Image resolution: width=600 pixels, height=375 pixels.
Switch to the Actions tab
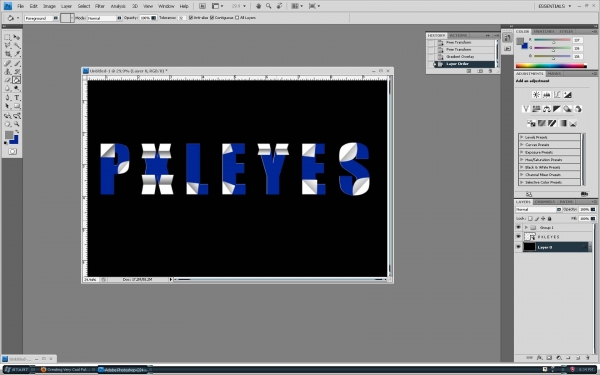(458, 35)
